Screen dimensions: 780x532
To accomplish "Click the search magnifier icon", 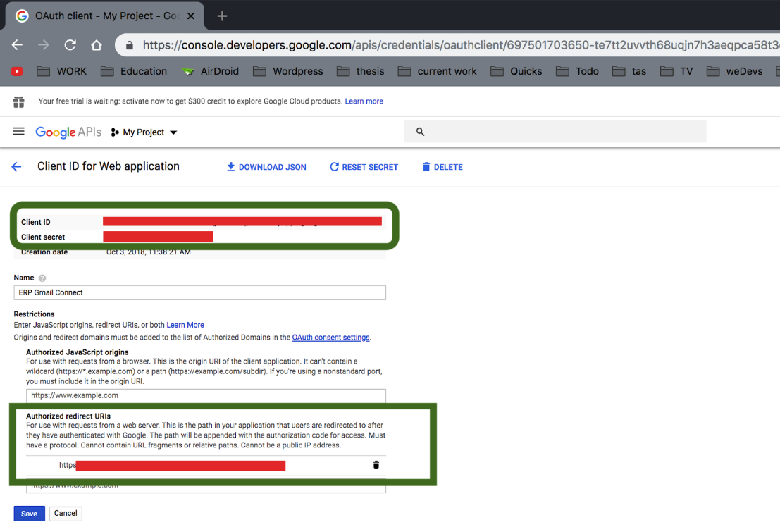I will tap(421, 132).
